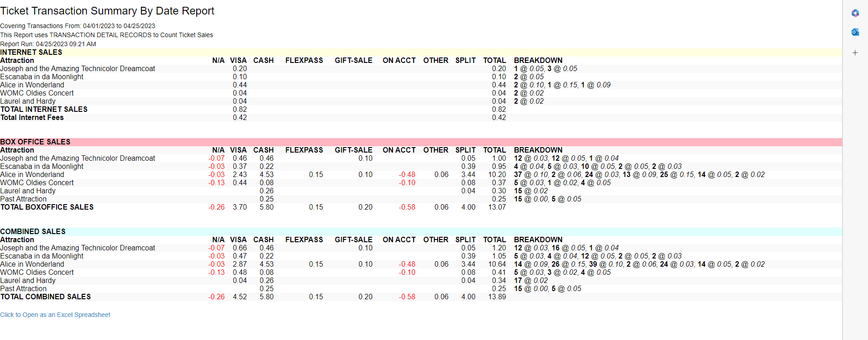
Task: Select the COMBINED SALES section header
Action: [33, 232]
